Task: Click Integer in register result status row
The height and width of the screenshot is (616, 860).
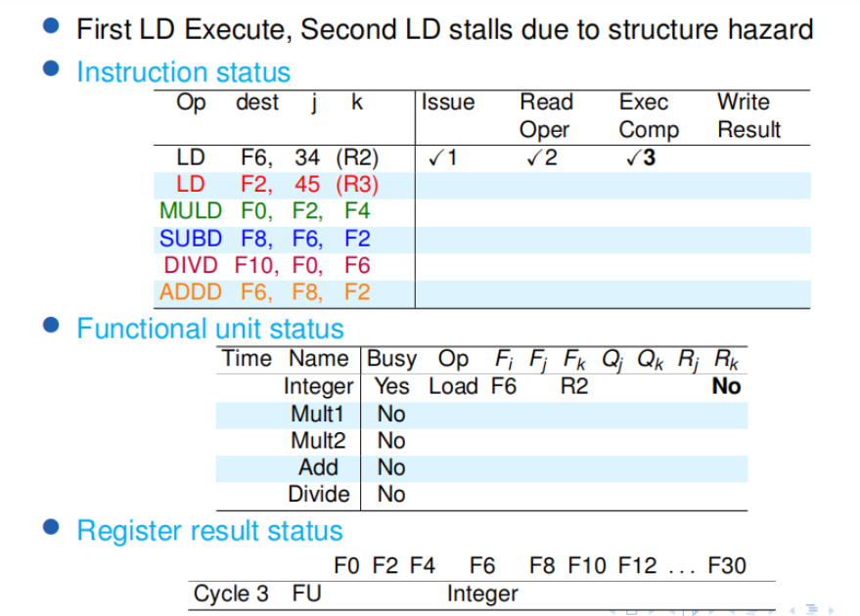Action: 482,593
